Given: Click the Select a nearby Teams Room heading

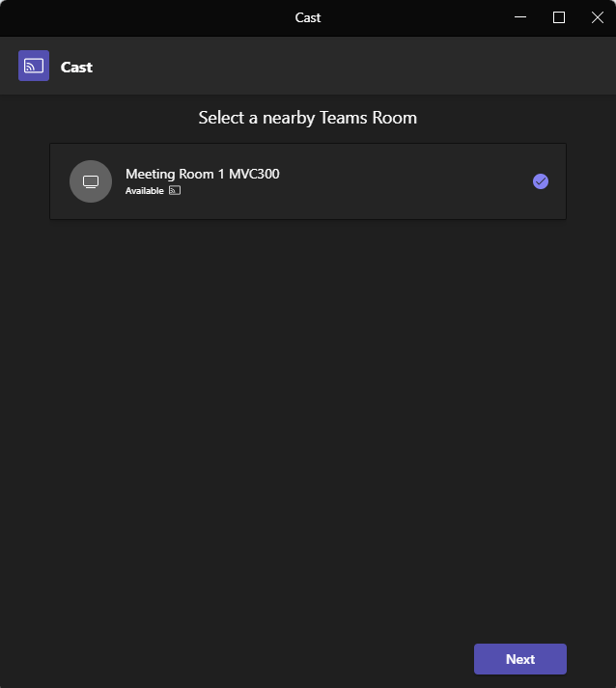Looking at the screenshot, I should (308, 118).
